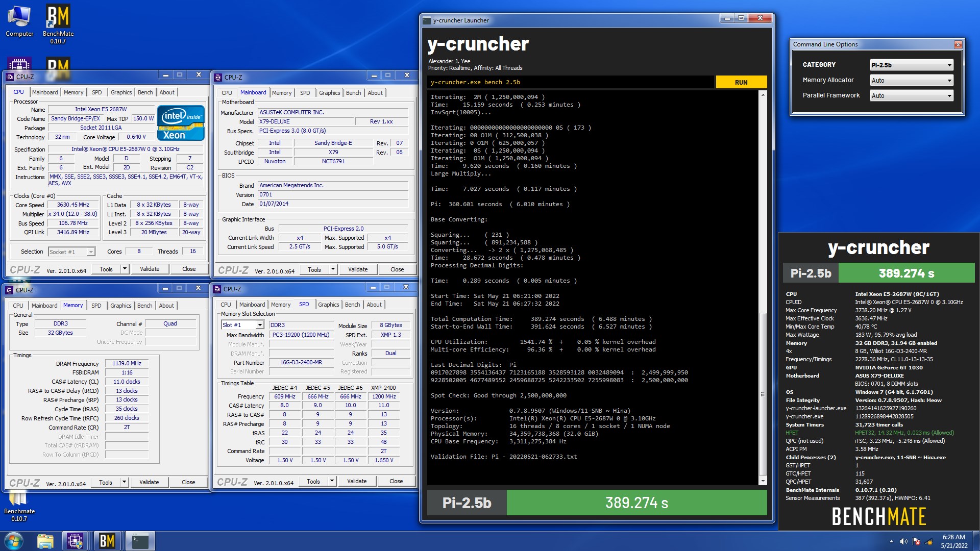Screen dimensions: 980x551
Task: Click the DRAM Frequency value 1139.0 MHz
Action: click(x=127, y=363)
